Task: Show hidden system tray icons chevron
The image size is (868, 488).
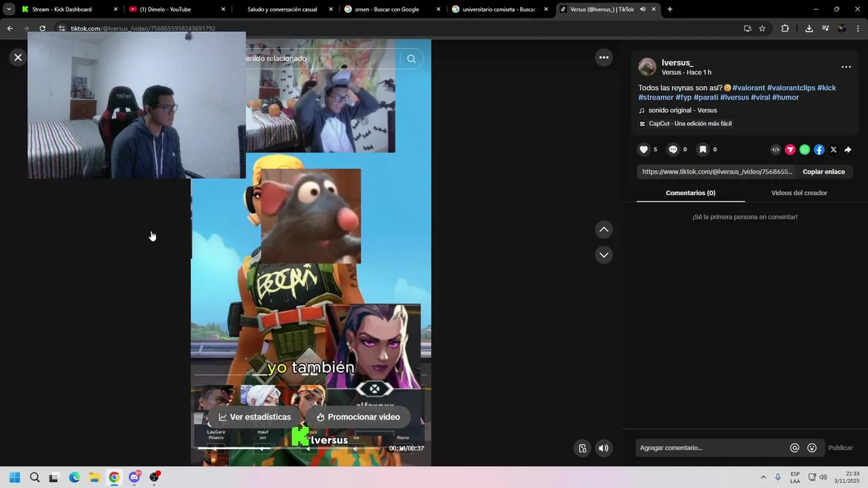Action: [763, 477]
